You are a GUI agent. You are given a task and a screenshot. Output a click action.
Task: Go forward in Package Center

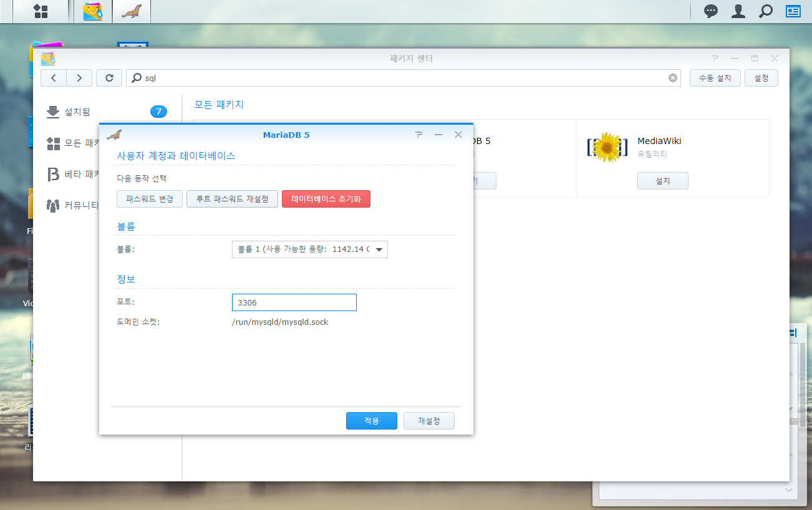click(x=79, y=78)
